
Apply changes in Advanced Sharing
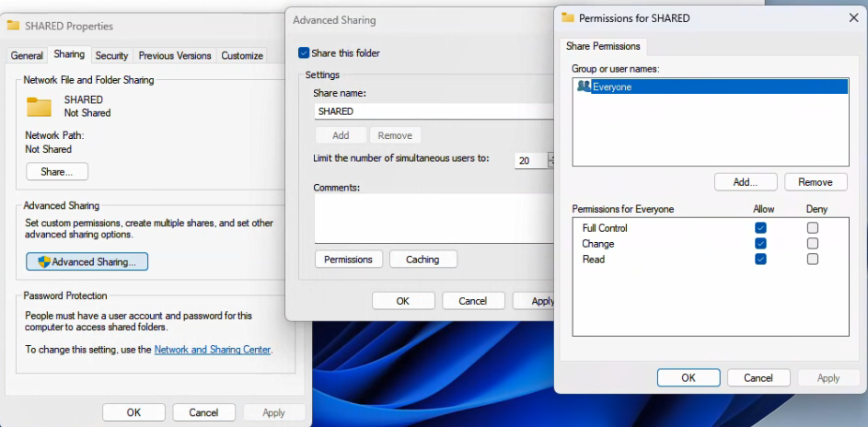coord(535,301)
